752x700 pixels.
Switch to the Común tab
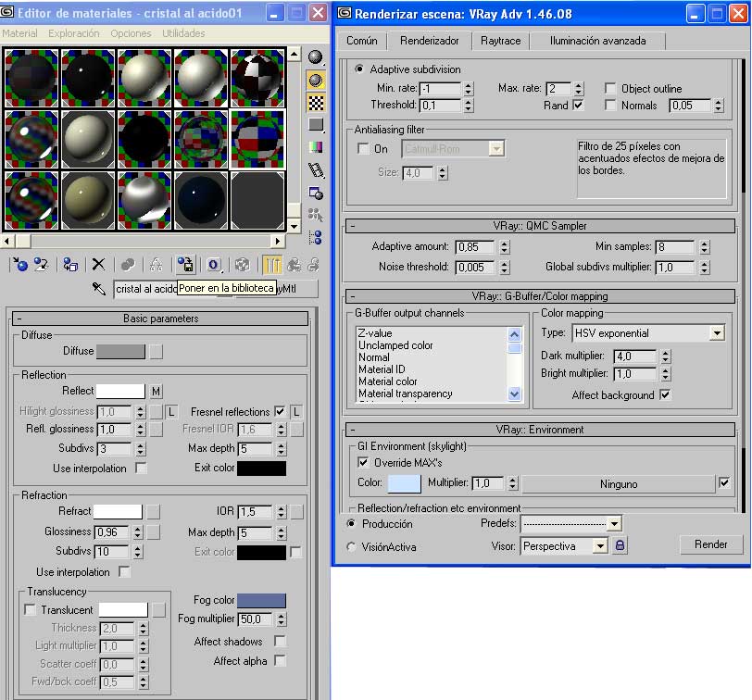pyautogui.click(x=362, y=41)
